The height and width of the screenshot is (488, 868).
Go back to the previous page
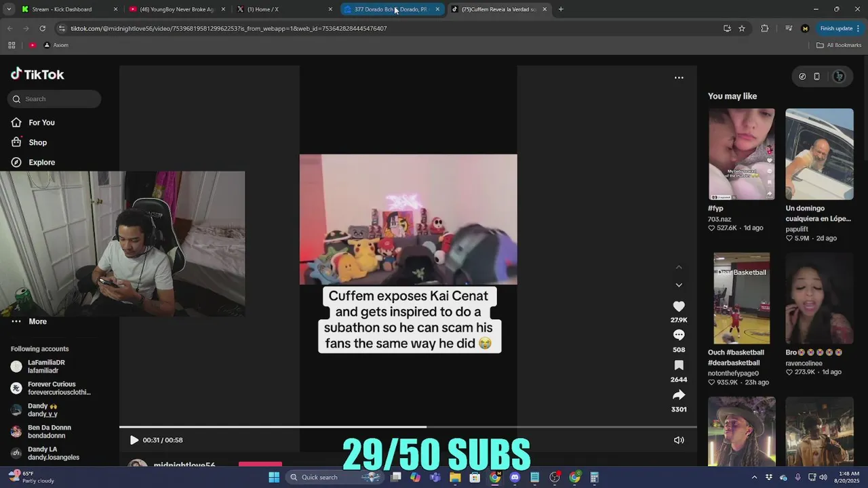pyautogui.click(x=9, y=28)
